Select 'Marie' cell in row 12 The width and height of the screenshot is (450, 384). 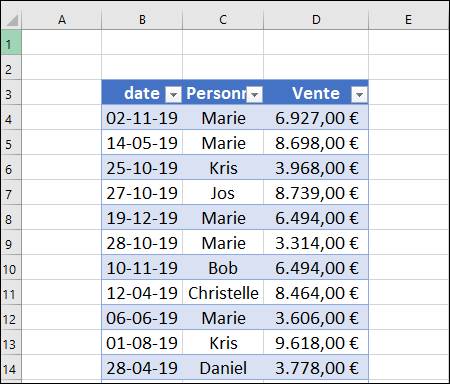click(223, 317)
